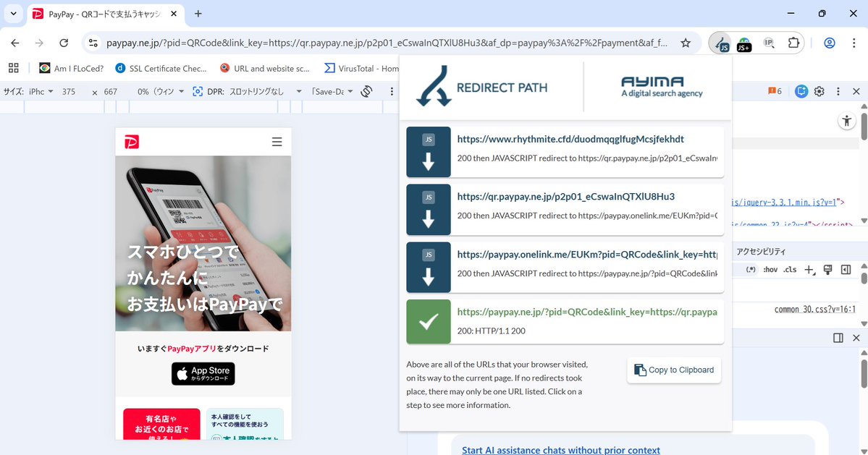The height and width of the screenshot is (455, 868).
Task: Click the 本人確認 promotional card
Action: click(245, 424)
